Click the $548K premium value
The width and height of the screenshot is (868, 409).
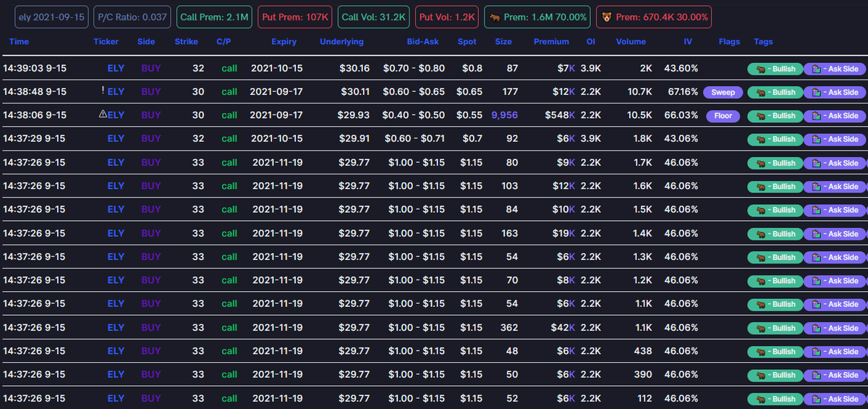coord(561,115)
